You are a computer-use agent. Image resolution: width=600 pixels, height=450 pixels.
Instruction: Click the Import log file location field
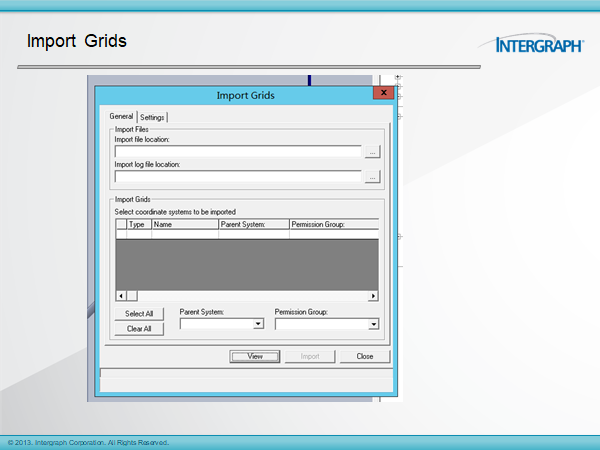(x=238, y=177)
